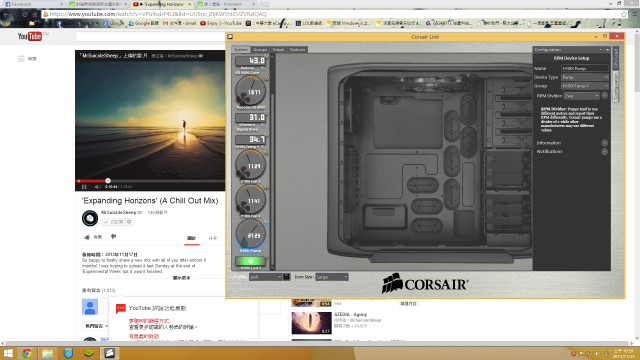The image size is (640, 360).
Task: Reload the page with the refresh button
Action: [x=25, y=14]
